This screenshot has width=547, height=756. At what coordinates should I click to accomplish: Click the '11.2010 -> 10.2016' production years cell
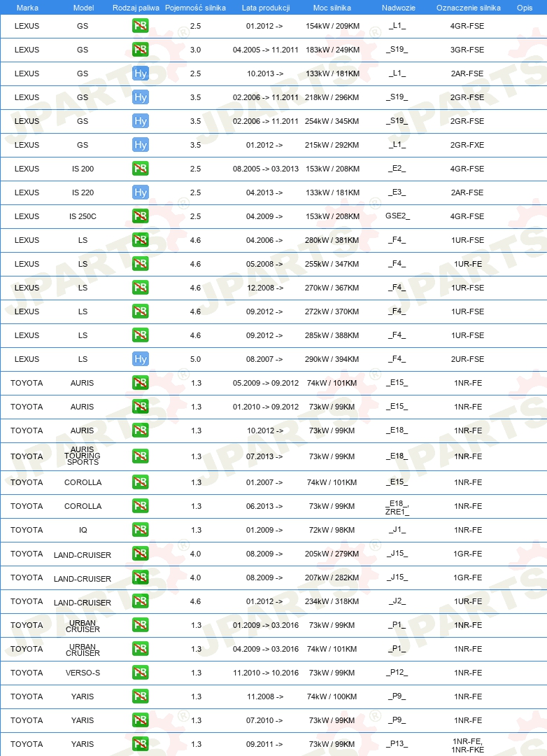point(266,673)
